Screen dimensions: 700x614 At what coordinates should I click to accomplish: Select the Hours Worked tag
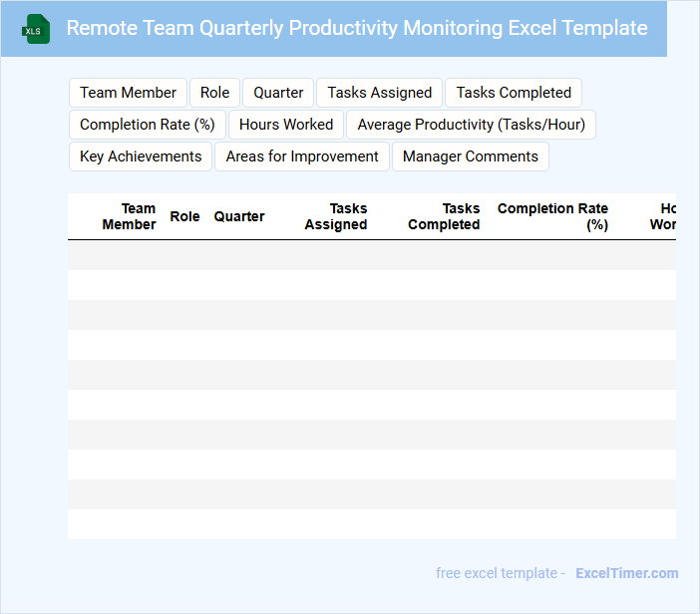click(x=286, y=125)
